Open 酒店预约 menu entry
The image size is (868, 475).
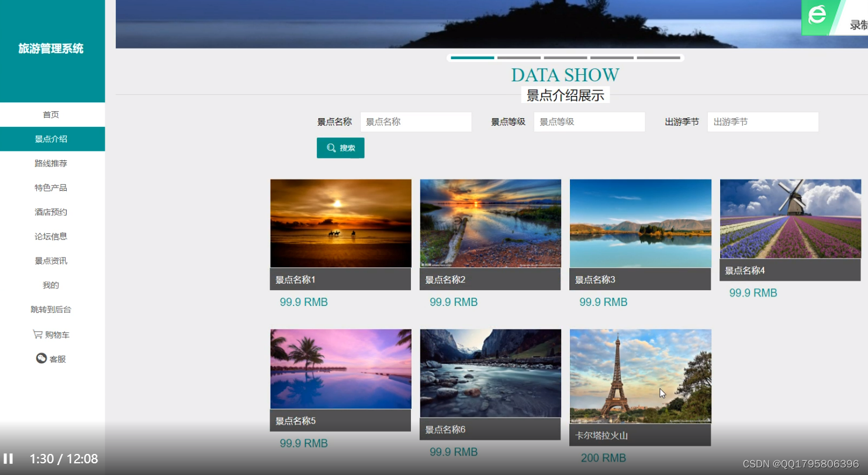tap(53, 212)
